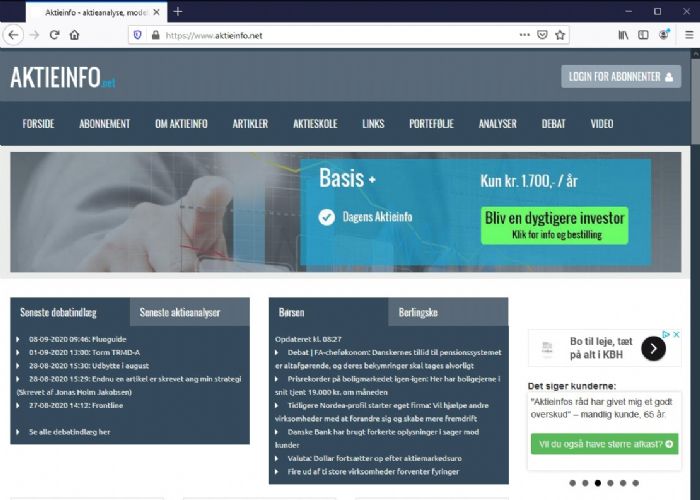Open debate post Fluoguide
This screenshot has height=500, width=700.
[x=78, y=339]
